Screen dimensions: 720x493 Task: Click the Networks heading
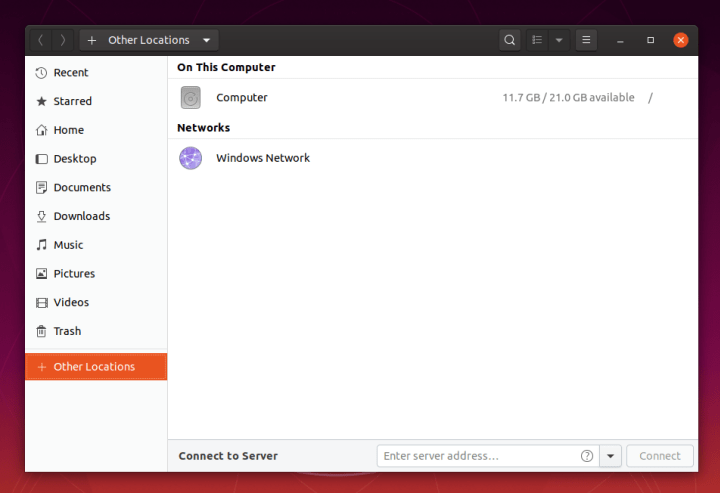click(203, 128)
